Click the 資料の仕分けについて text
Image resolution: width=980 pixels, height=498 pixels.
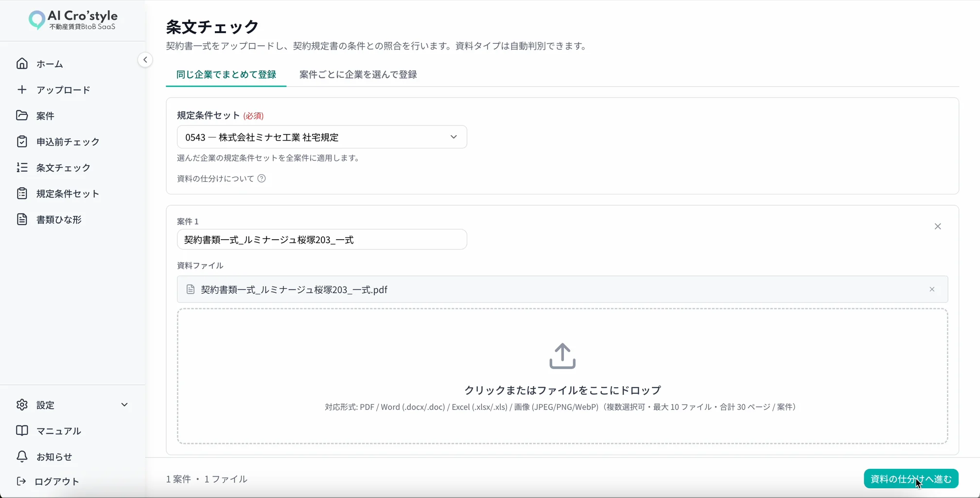point(215,178)
